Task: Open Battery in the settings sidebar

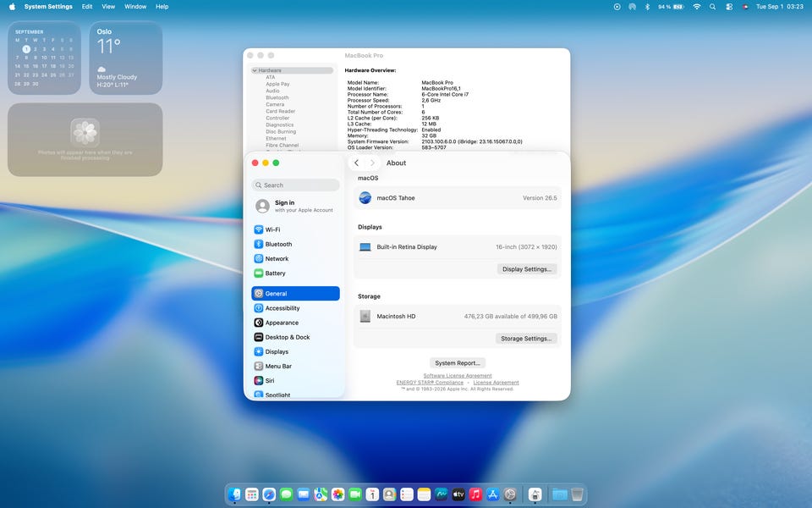Action: coord(295,273)
